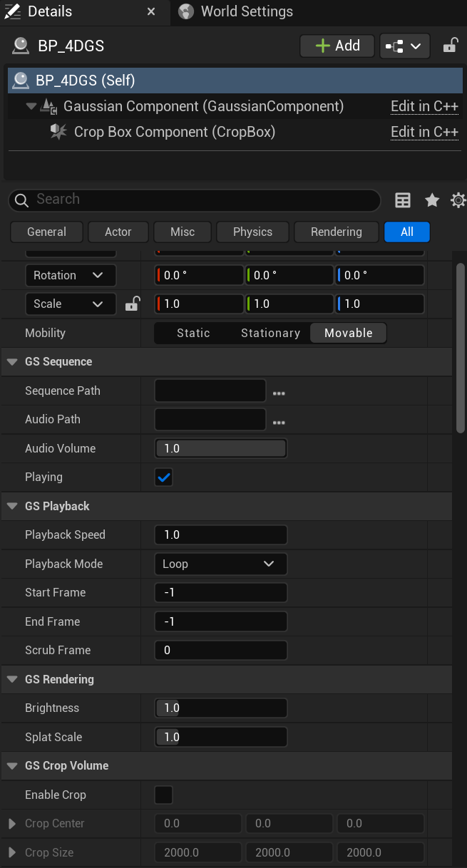Select the Physics category filter
Image resolution: width=467 pixels, height=868 pixels.
point(252,232)
